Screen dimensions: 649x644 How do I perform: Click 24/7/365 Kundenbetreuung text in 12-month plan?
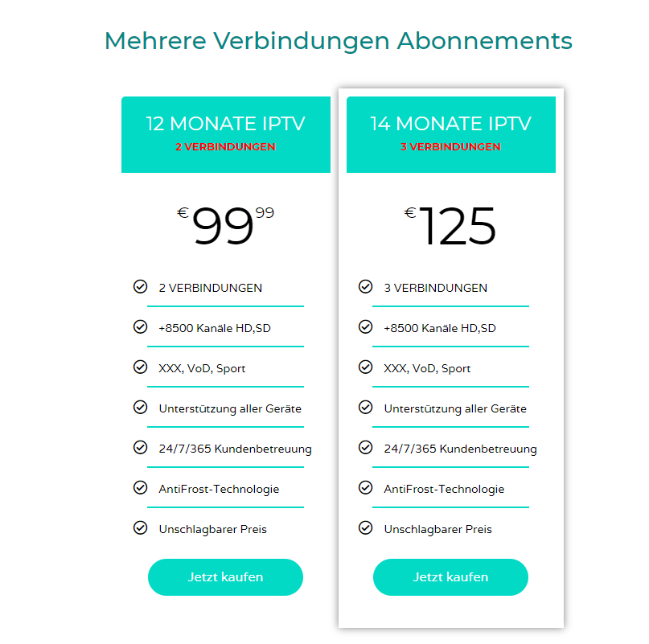click(x=235, y=449)
